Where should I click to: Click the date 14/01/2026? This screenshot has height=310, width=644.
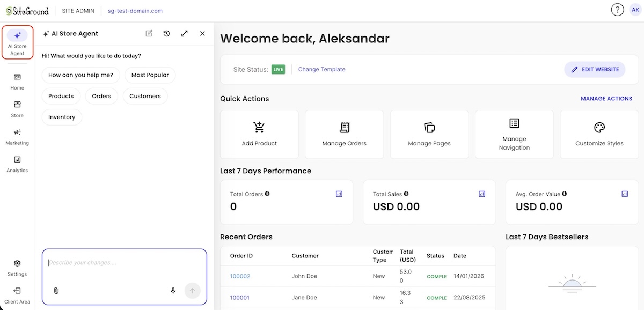point(469,276)
